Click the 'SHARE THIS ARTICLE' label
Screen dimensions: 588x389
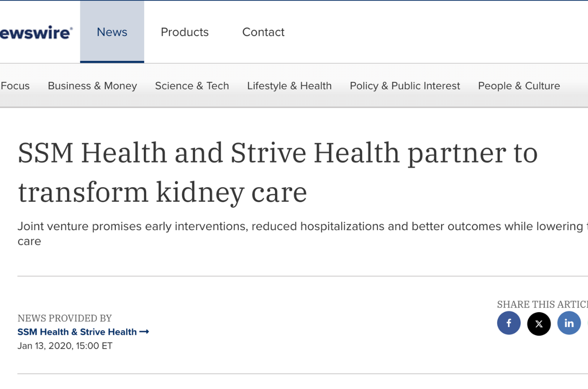pyautogui.click(x=542, y=304)
